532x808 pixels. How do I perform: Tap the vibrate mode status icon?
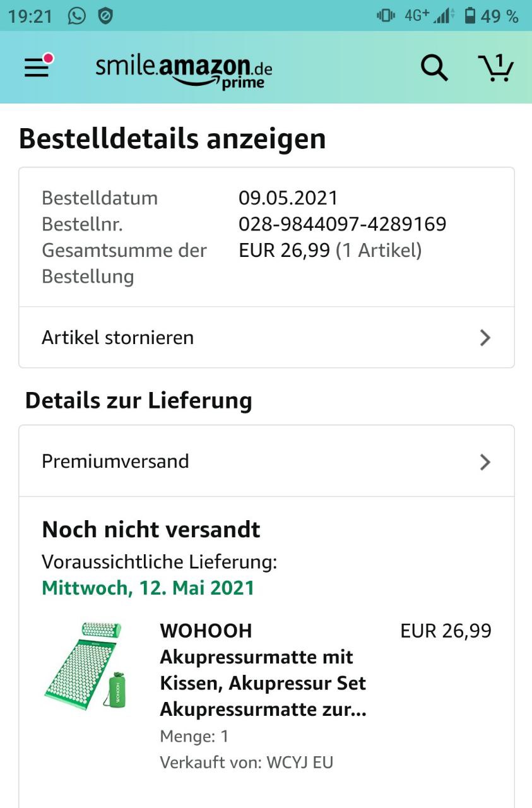(386, 16)
